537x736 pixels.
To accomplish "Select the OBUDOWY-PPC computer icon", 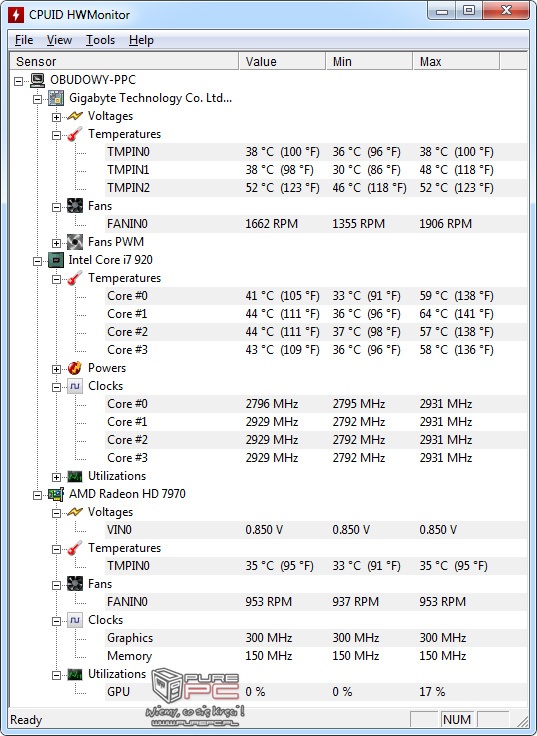I will click(38, 80).
